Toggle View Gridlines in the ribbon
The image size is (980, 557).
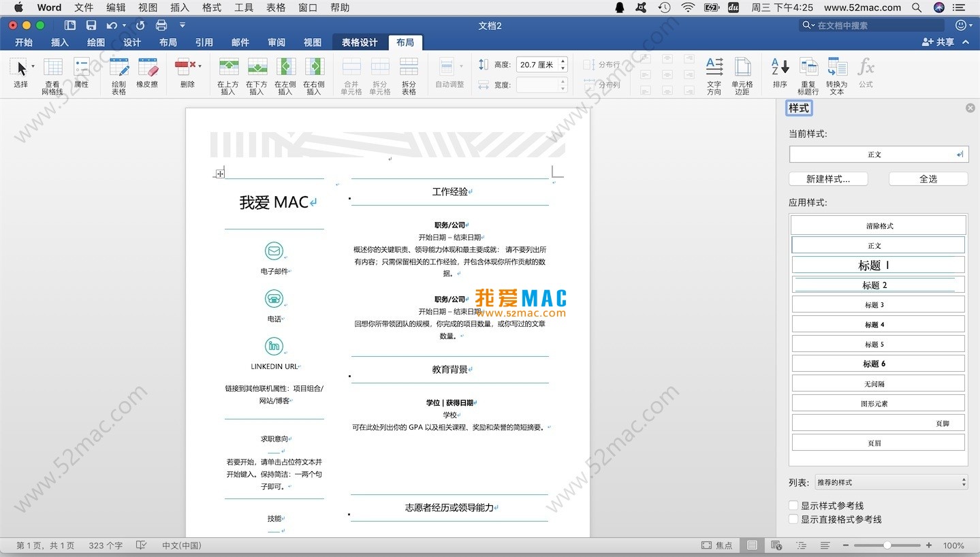click(x=52, y=76)
